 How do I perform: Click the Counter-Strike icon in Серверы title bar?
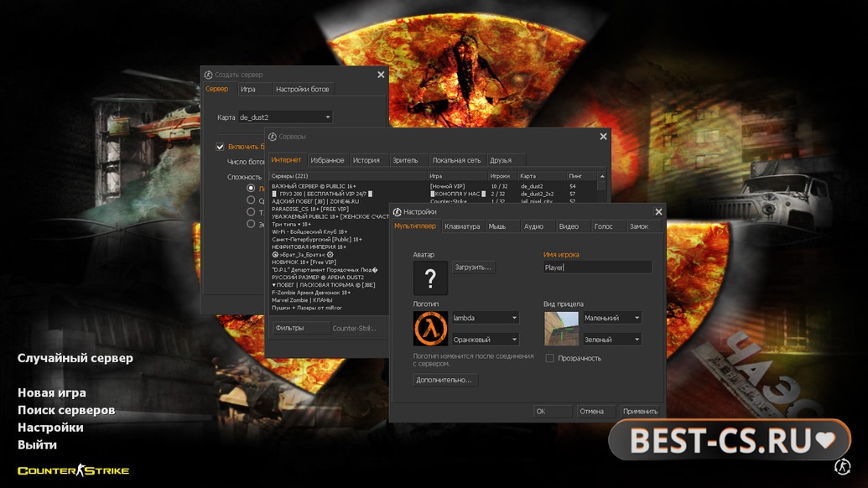[x=273, y=137]
